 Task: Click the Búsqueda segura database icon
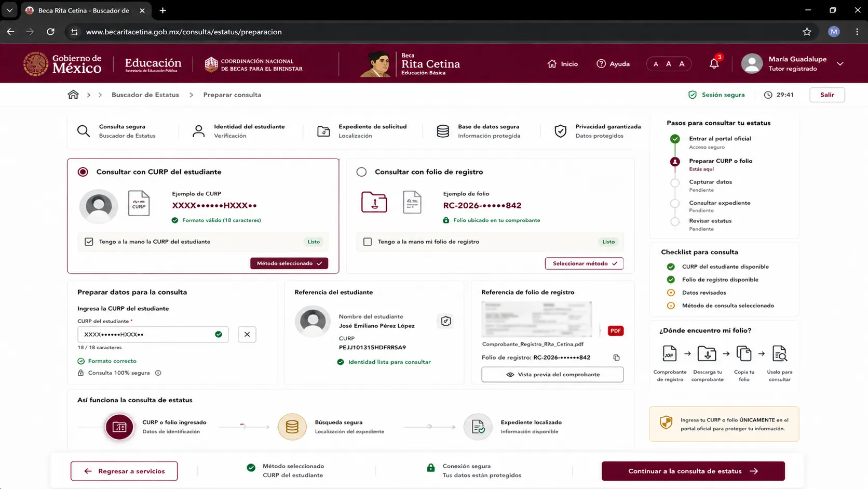292,427
